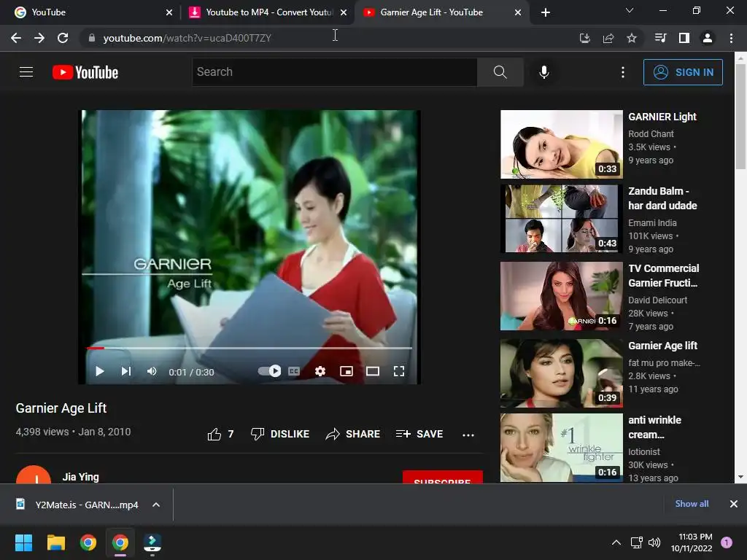The width and height of the screenshot is (747, 560).
Task: Open YouTube settings three-dot menu
Action: (623, 72)
